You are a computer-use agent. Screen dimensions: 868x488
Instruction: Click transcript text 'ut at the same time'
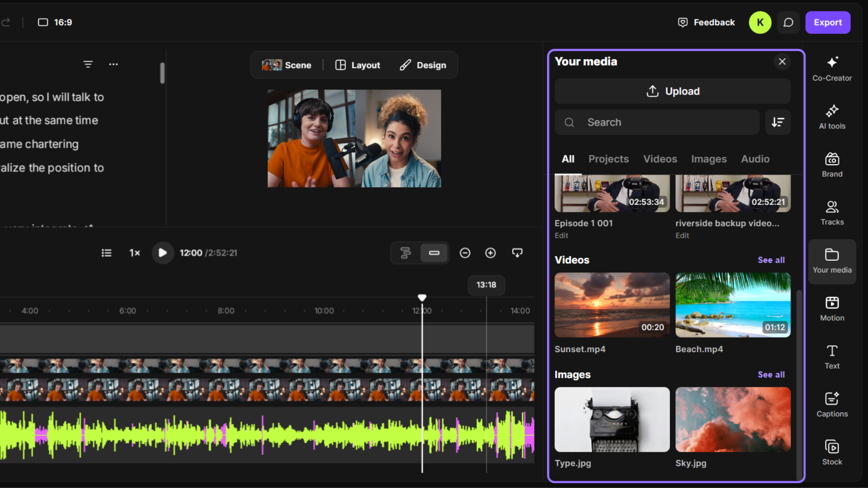point(49,121)
